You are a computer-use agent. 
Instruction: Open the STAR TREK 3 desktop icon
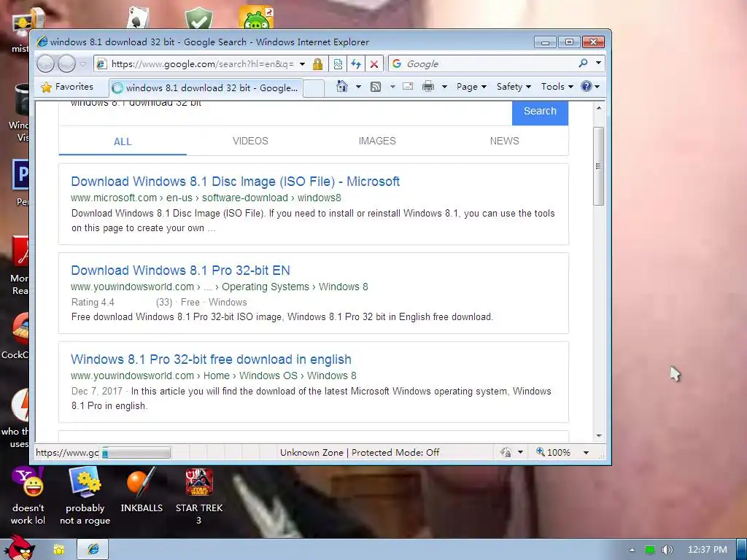click(x=199, y=496)
